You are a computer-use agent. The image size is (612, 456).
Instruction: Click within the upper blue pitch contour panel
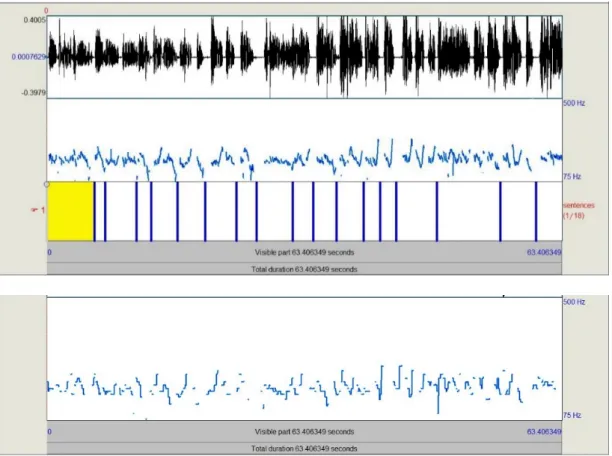[304, 140]
